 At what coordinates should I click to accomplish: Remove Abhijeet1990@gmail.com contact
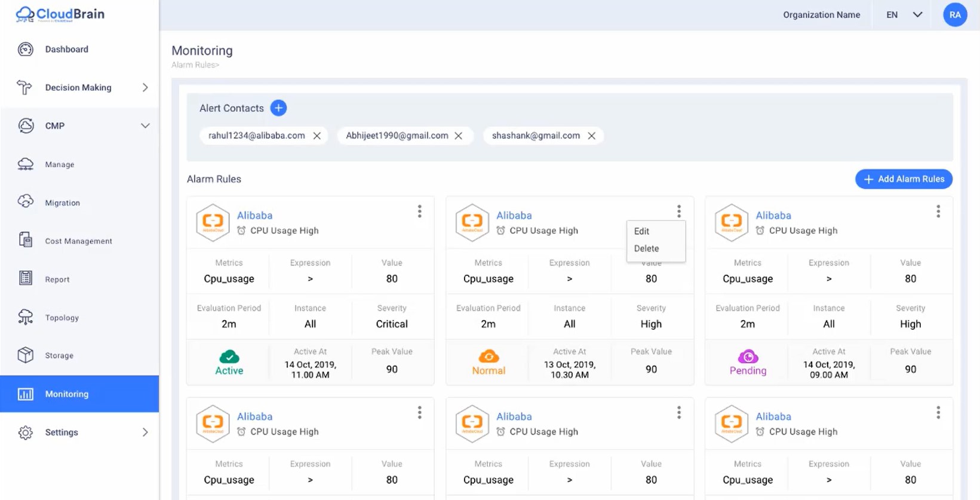(x=459, y=136)
